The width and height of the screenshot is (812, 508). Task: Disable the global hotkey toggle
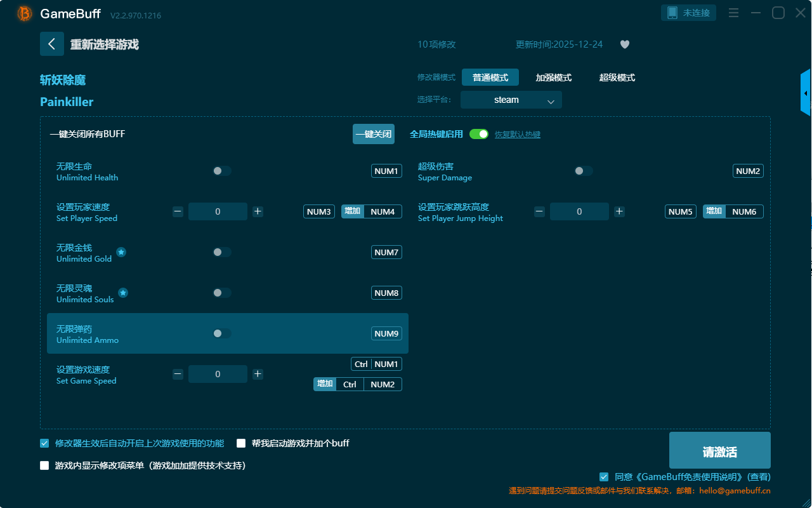click(479, 134)
